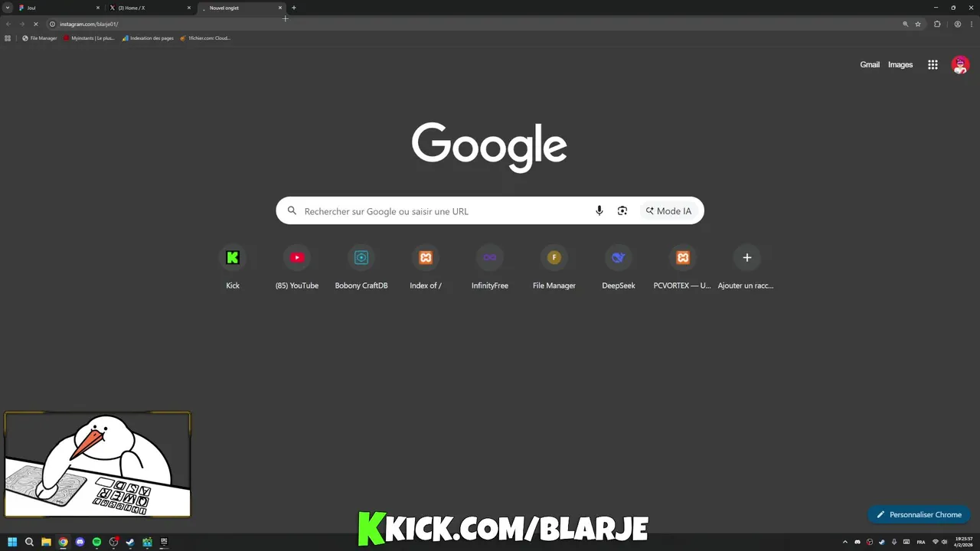
Task: Open the Index of / shortcut tile
Action: click(426, 267)
